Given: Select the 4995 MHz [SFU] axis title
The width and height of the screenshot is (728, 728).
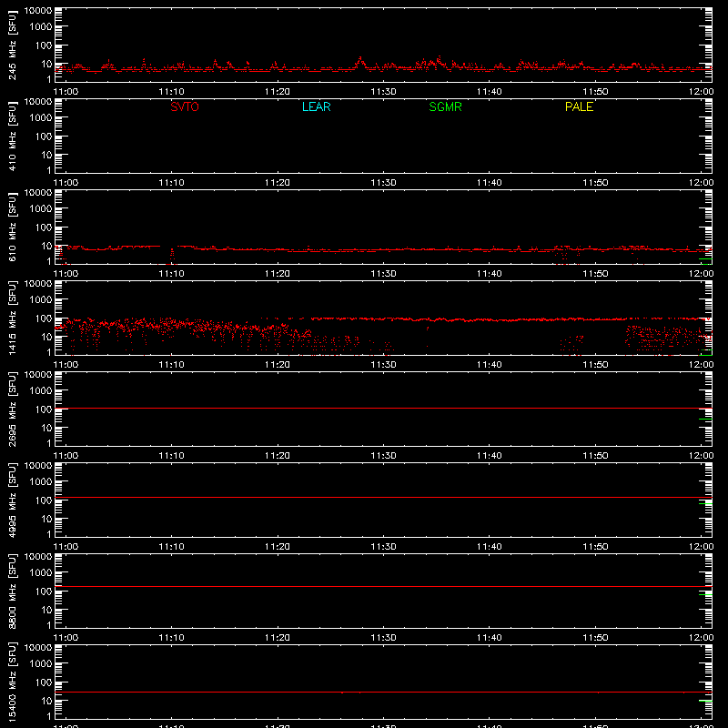Looking at the screenshot, I should tap(12, 500).
